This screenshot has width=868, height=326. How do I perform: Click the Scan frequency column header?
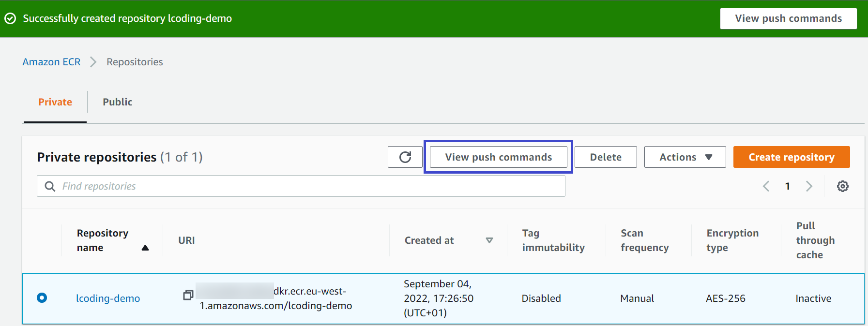tap(645, 240)
